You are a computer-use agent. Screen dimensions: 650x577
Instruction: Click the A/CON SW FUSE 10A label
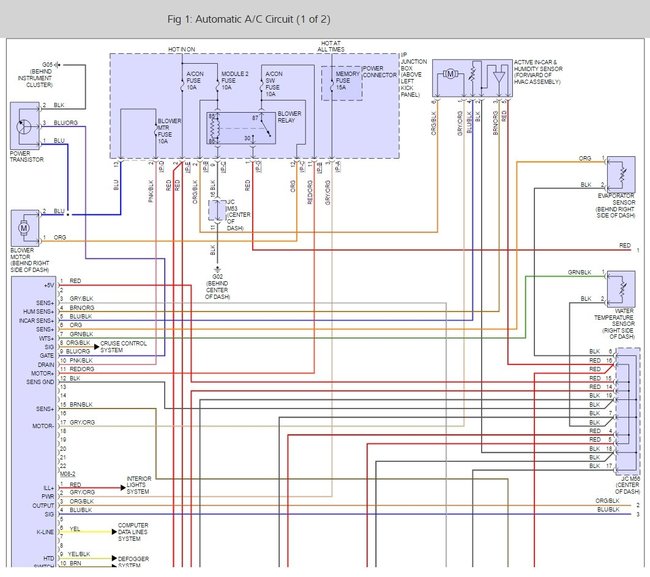tap(274, 84)
